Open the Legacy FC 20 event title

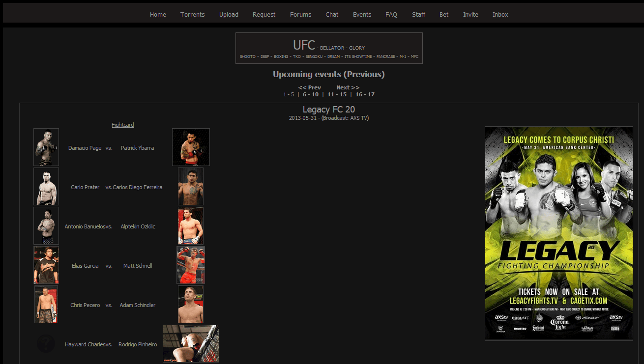(329, 110)
